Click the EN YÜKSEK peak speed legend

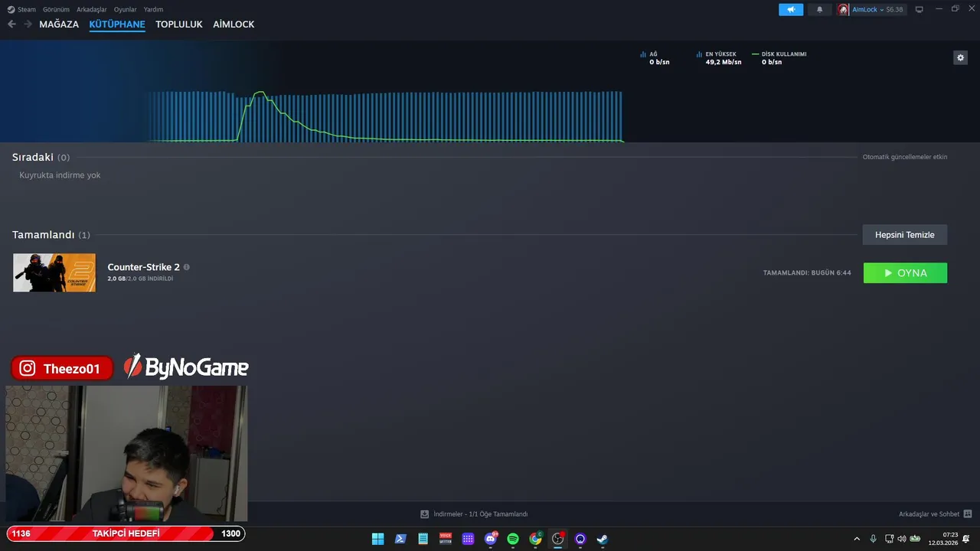click(x=719, y=58)
